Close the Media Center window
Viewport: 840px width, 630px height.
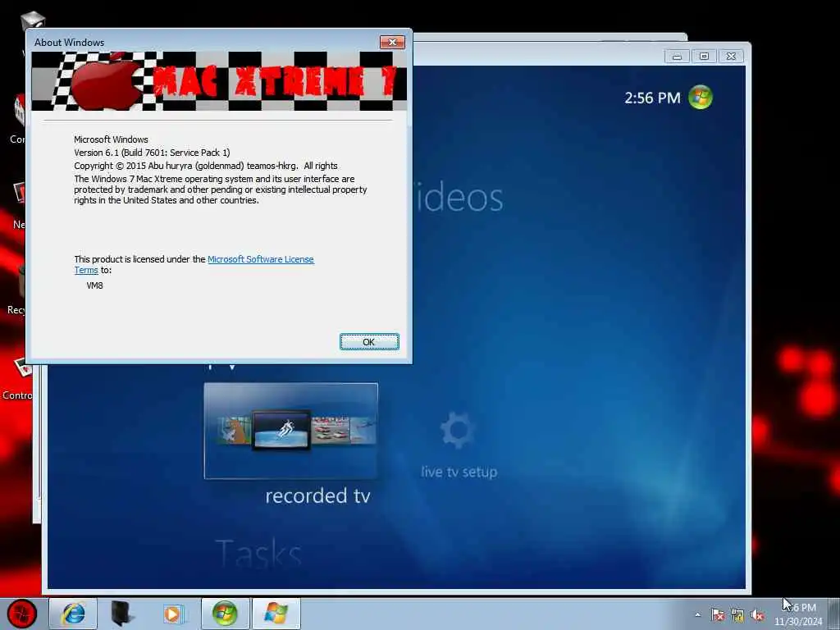(x=731, y=57)
